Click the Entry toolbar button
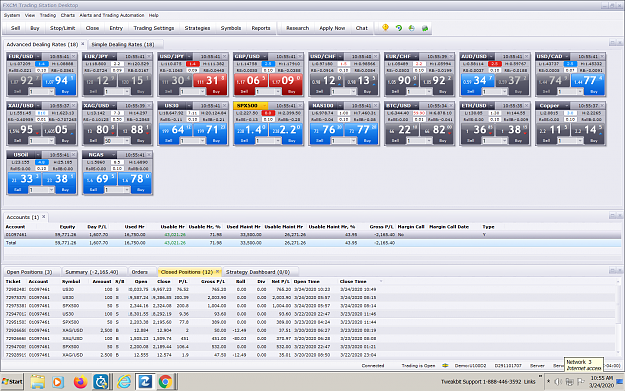The image size is (625, 391). (116, 28)
